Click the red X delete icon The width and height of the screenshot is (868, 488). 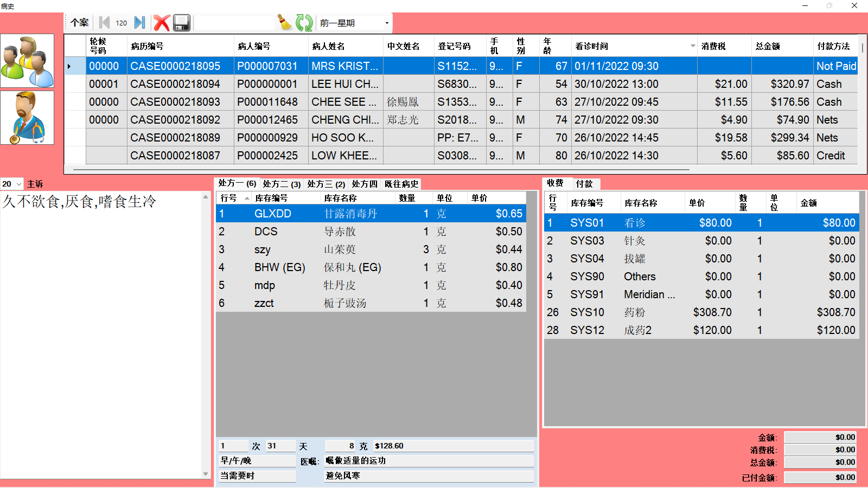(x=162, y=23)
